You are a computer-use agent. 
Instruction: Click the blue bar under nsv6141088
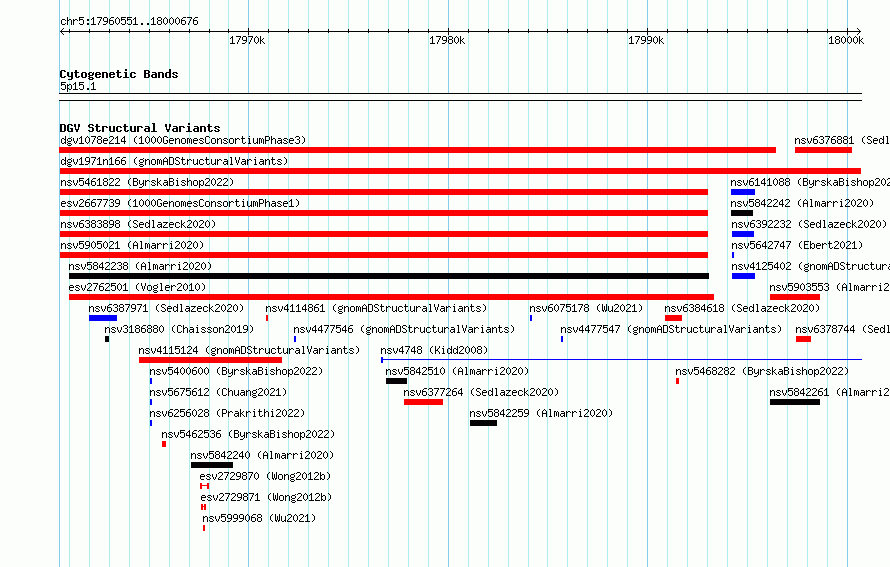743,192
